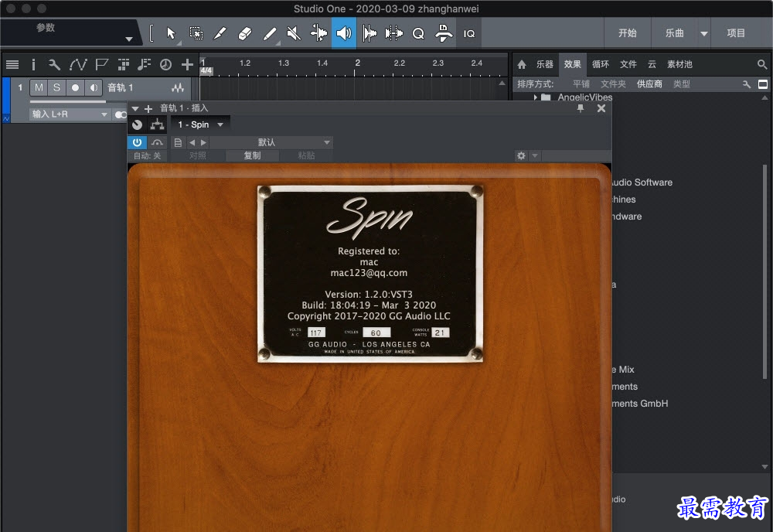The image size is (773, 532).
Task: Click the 复制 copy button
Action: 253,155
